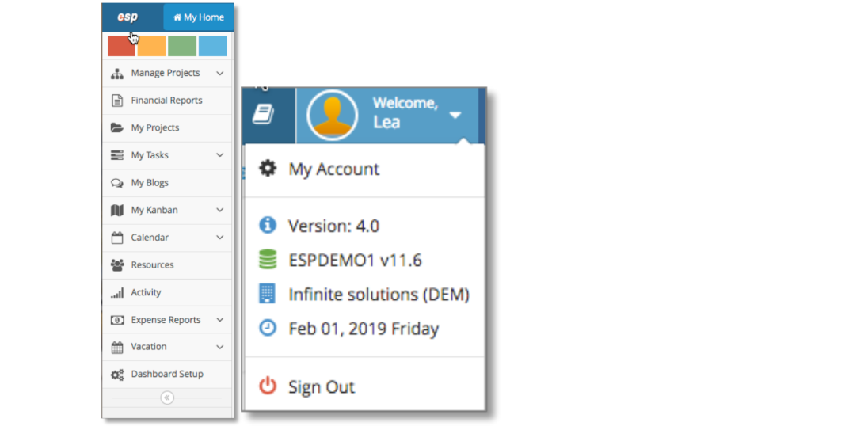Expand the Vacation menu chevron
868x430 pixels.
pyautogui.click(x=219, y=347)
